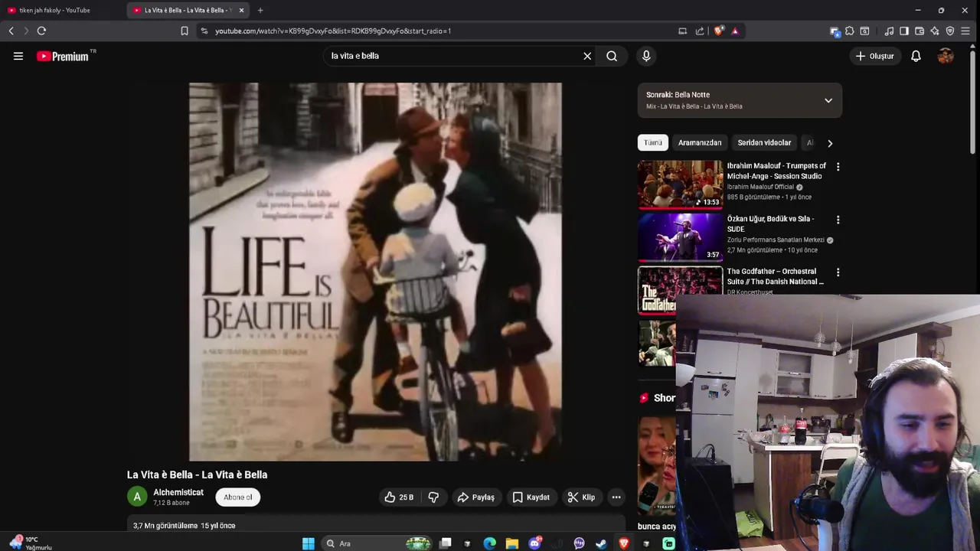The width and height of the screenshot is (980, 551).
Task: Close the La Vita è Bella tab
Action: [x=242, y=10]
